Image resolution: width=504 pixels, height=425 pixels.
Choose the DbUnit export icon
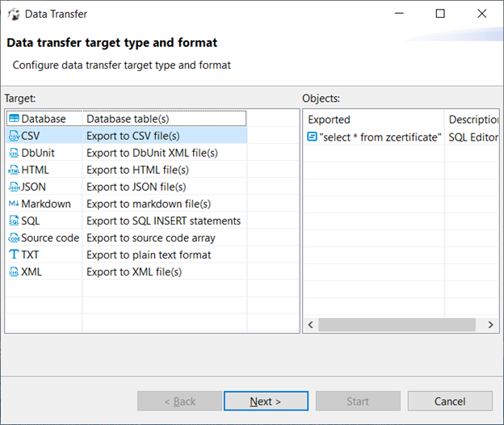[x=14, y=153]
